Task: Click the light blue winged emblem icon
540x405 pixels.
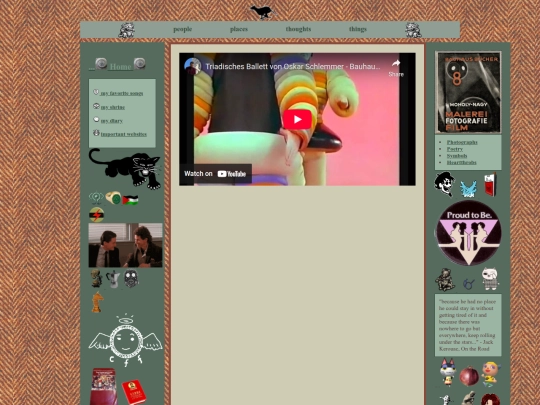Action: pos(468,189)
